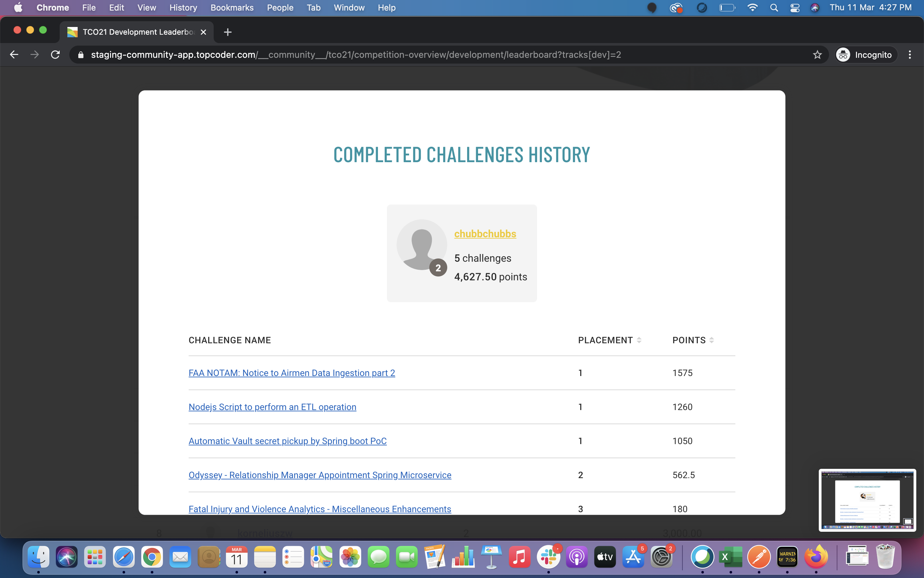Reload the page with the refresh icon

[56, 55]
